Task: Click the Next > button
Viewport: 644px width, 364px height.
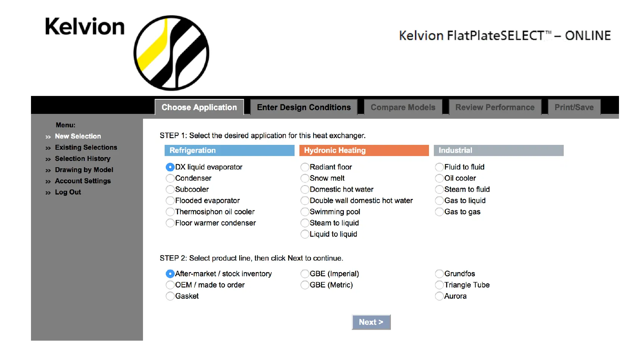Action: pos(371,322)
